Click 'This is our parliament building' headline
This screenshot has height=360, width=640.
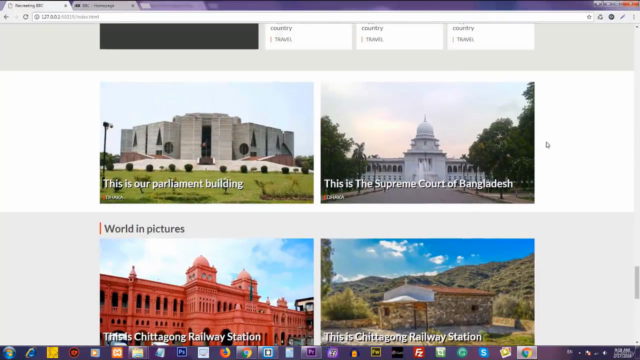(173, 184)
